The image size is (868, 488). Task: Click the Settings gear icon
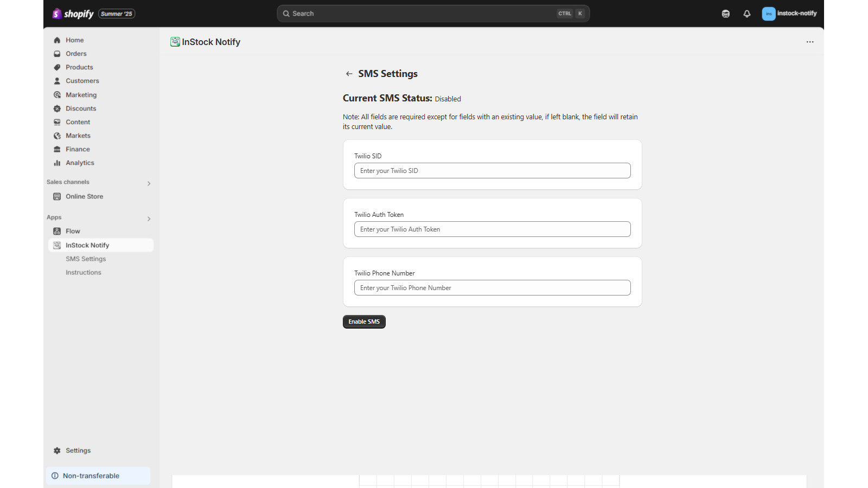[x=57, y=451]
